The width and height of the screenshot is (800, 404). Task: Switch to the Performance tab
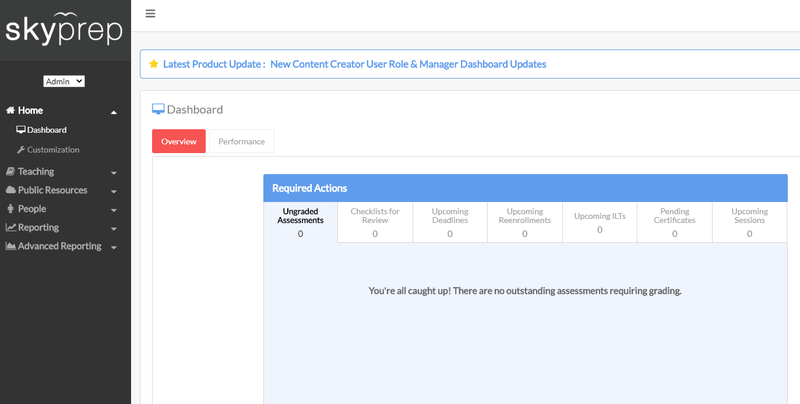242,141
